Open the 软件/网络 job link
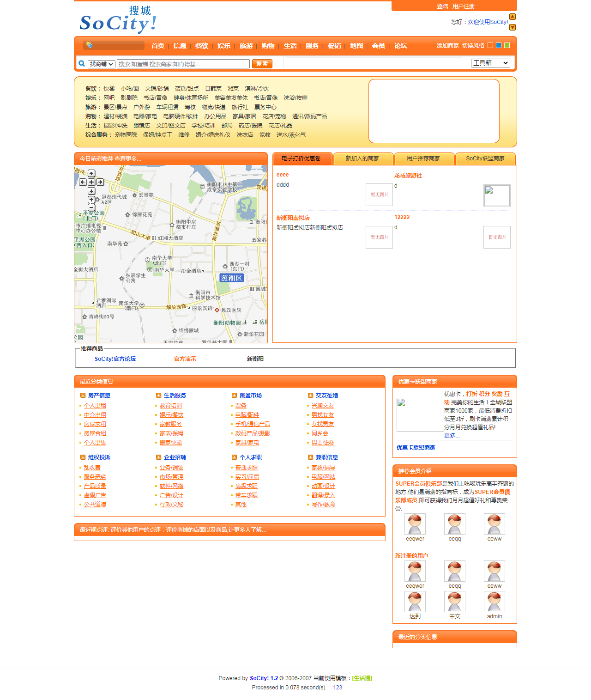Screen dimensions: 591x700 172,486
